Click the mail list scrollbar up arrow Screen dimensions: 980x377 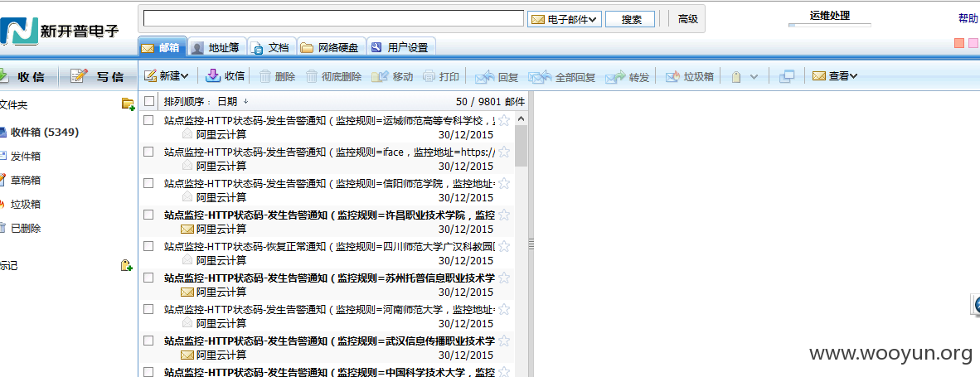pos(522,118)
